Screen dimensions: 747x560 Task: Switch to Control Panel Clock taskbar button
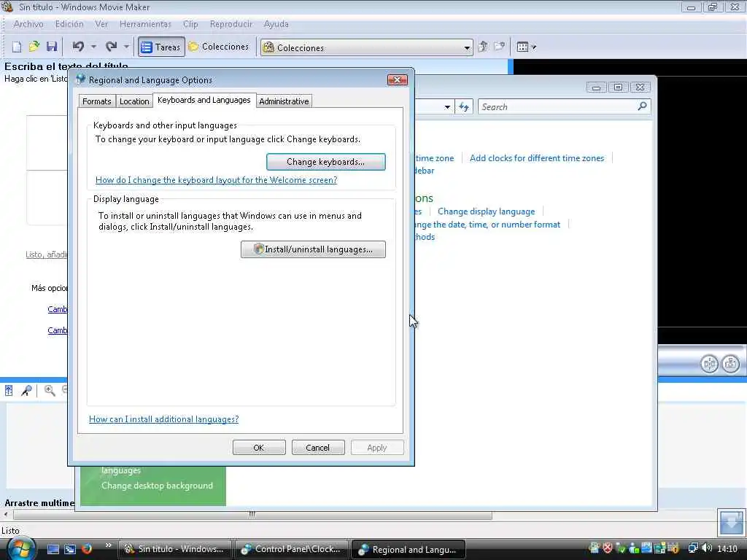point(291,549)
